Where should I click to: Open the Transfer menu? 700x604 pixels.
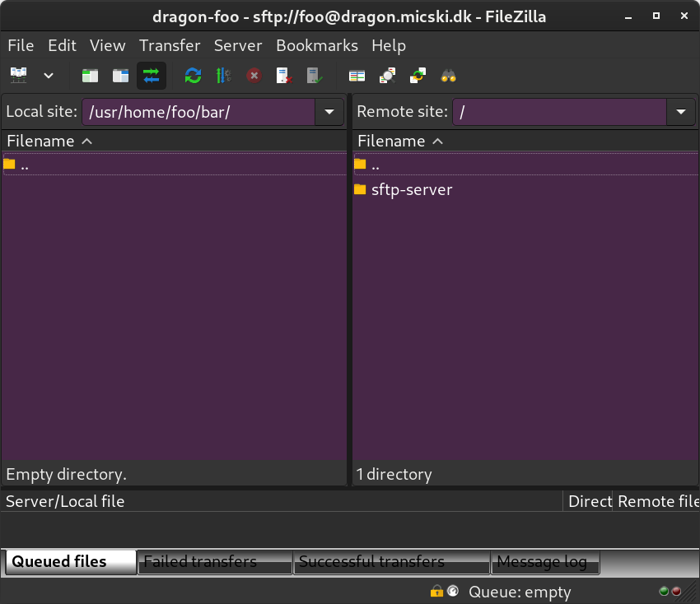[170, 45]
